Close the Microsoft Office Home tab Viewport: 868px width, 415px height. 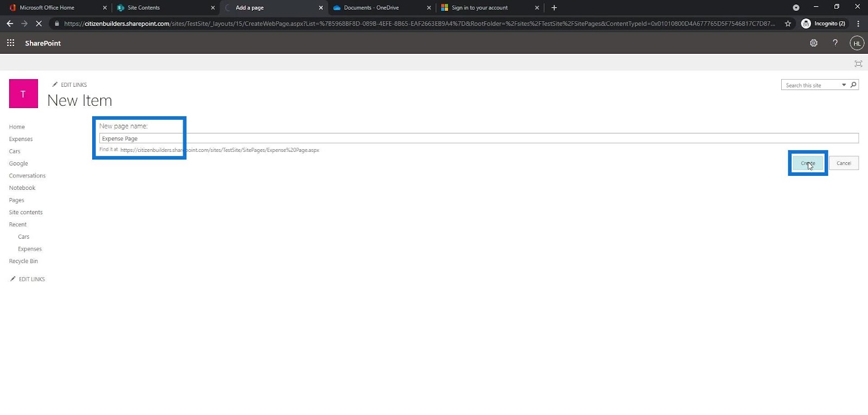(x=105, y=8)
